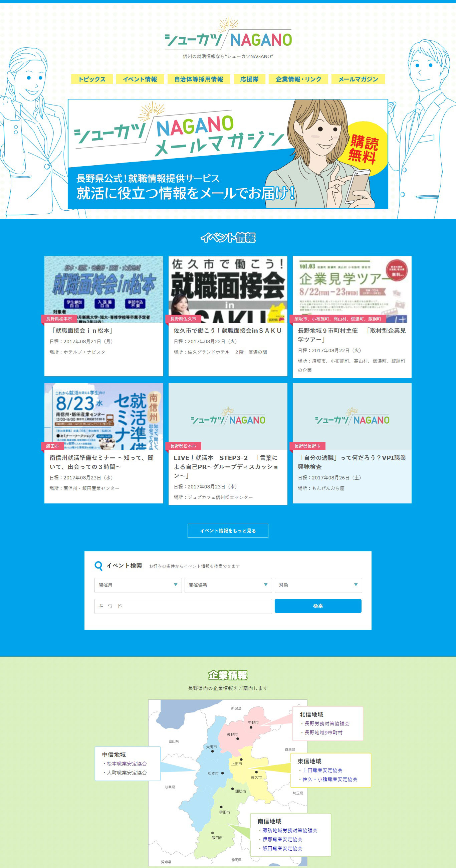Open the 就職面接会in松本 event thumbnail
456x868 pixels.
(x=104, y=289)
